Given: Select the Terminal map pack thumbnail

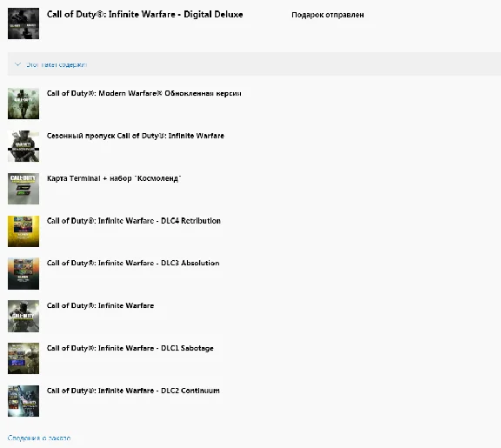Looking at the screenshot, I should pyautogui.click(x=23, y=189).
